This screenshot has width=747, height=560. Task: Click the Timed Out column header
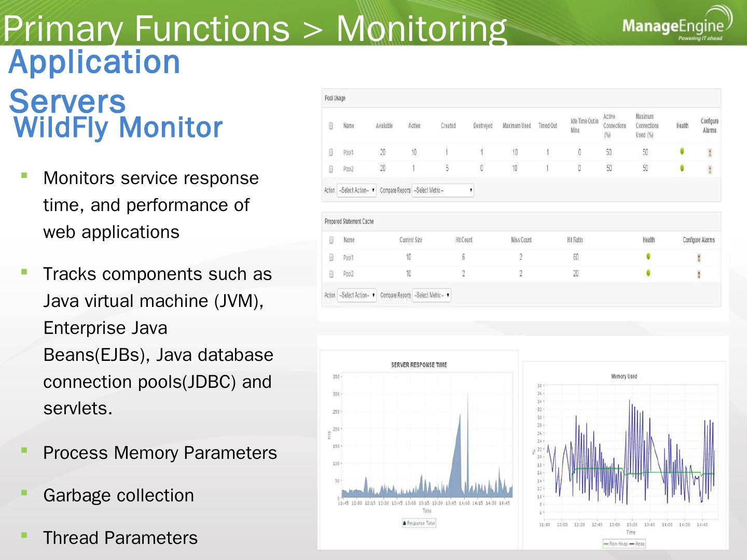click(548, 125)
